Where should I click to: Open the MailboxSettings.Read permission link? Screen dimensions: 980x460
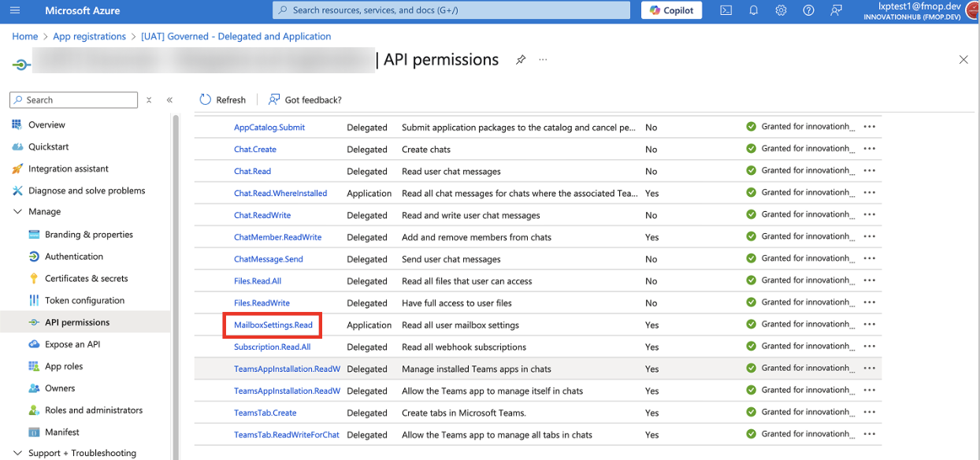click(x=273, y=325)
